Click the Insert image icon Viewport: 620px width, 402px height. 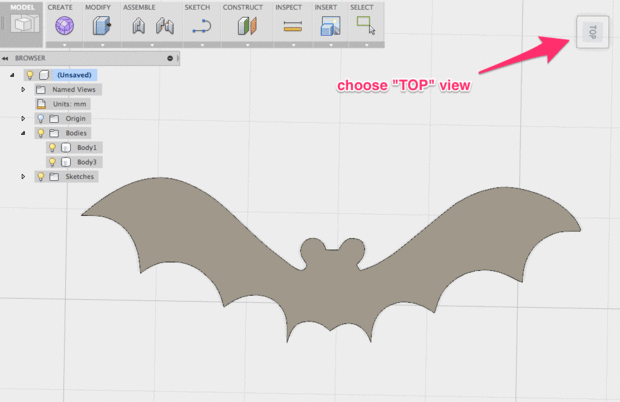pos(331,26)
